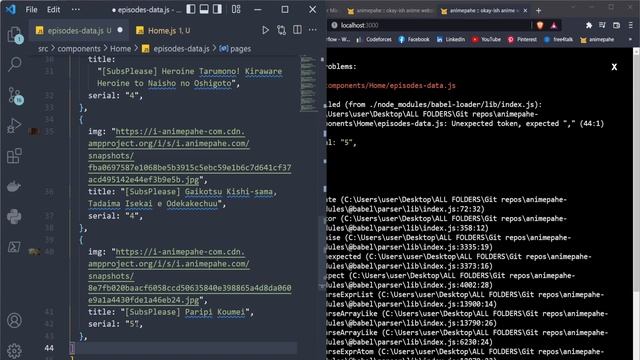View site information icon in address bar
This screenshot has width=640, height=360.
coord(334,25)
